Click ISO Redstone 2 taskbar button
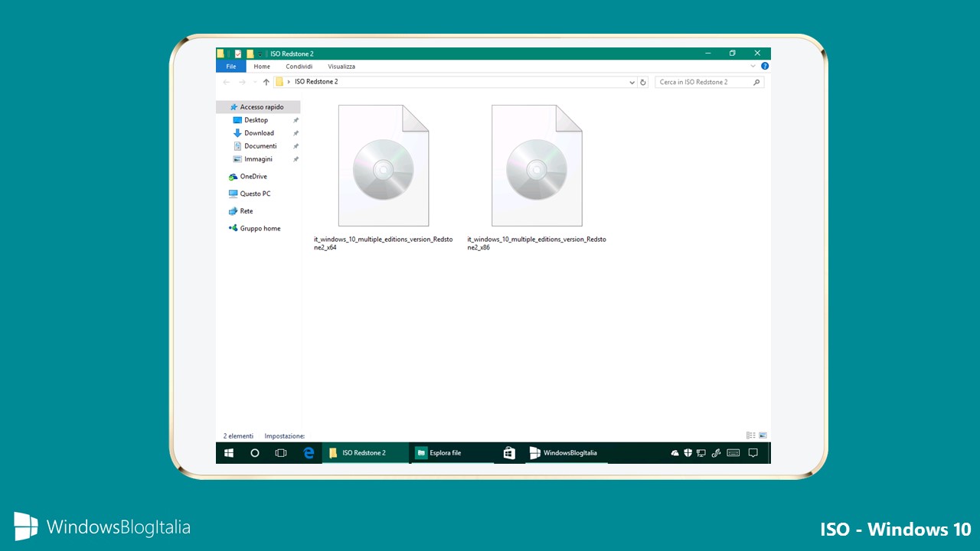The image size is (980, 551). click(365, 453)
